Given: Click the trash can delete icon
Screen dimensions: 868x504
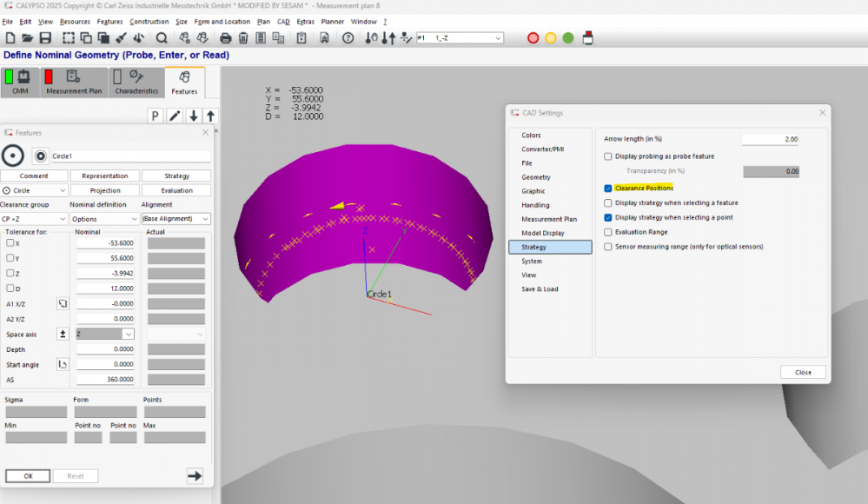Looking at the screenshot, I should click(x=243, y=38).
